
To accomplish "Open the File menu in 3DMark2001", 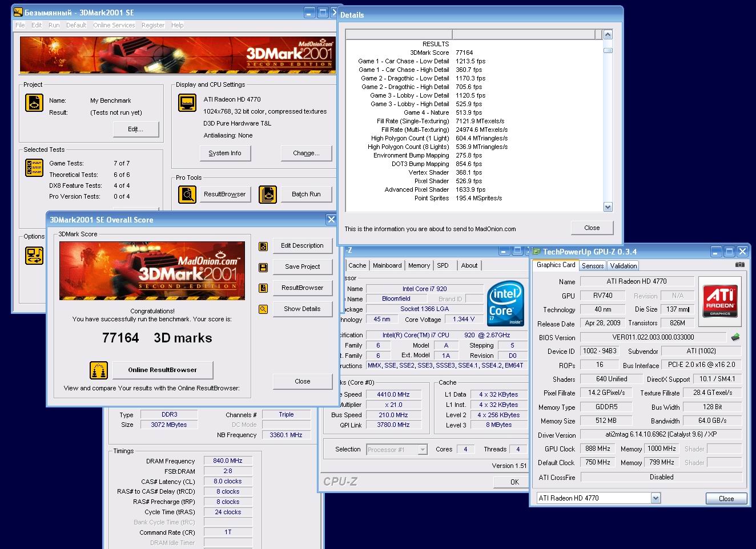I will coord(20,25).
